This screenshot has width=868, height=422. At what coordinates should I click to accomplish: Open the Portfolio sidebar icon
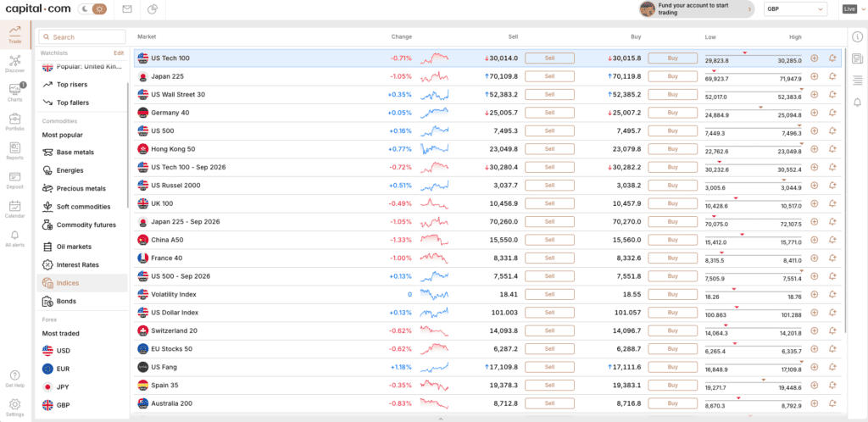[15, 122]
